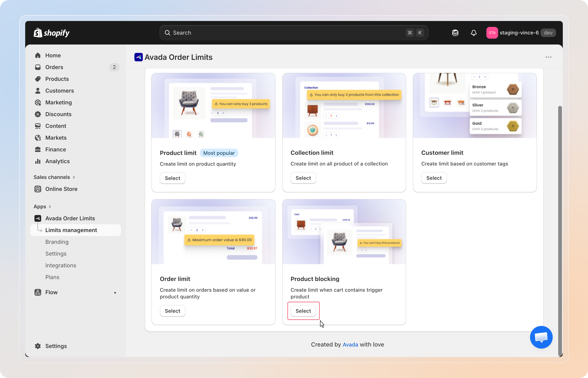This screenshot has width=588, height=378.
Task: Go to the Home menu item
Action: pos(53,55)
